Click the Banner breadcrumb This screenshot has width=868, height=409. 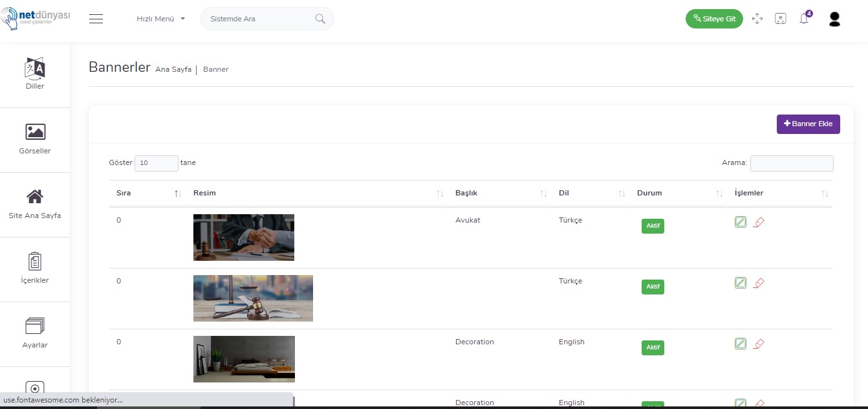(216, 69)
